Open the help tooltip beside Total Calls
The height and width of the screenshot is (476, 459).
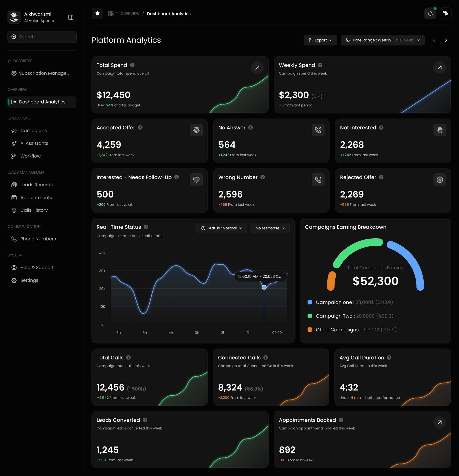click(x=129, y=358)
